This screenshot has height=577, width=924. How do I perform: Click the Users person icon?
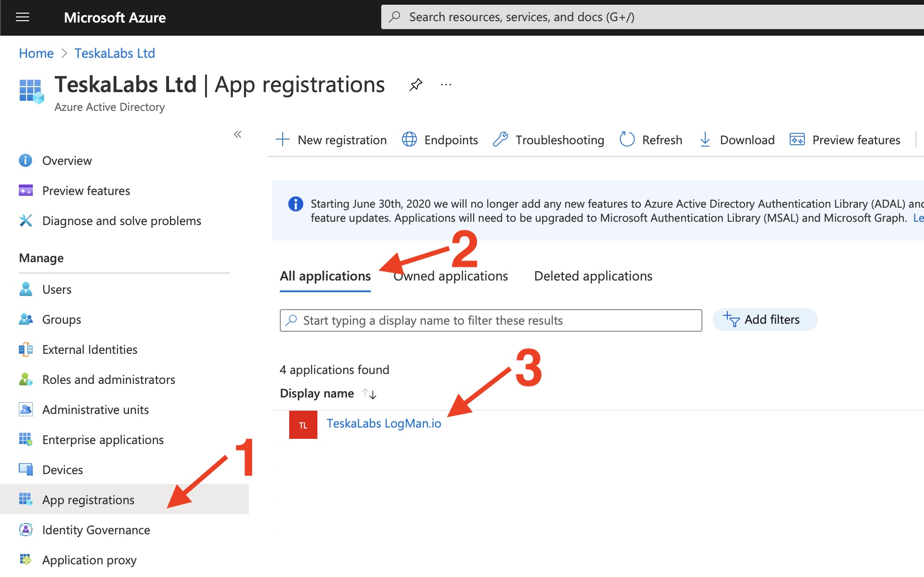[25, 289]
